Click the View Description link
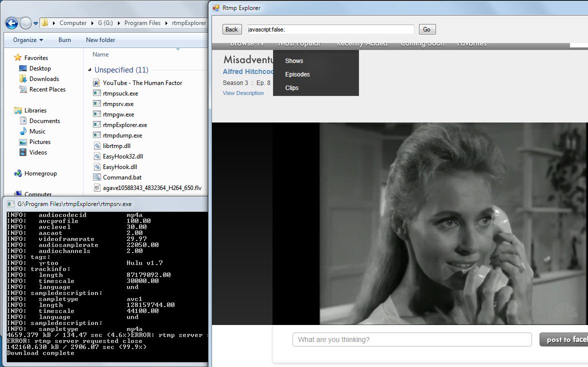588x367 pixels. 243,93
